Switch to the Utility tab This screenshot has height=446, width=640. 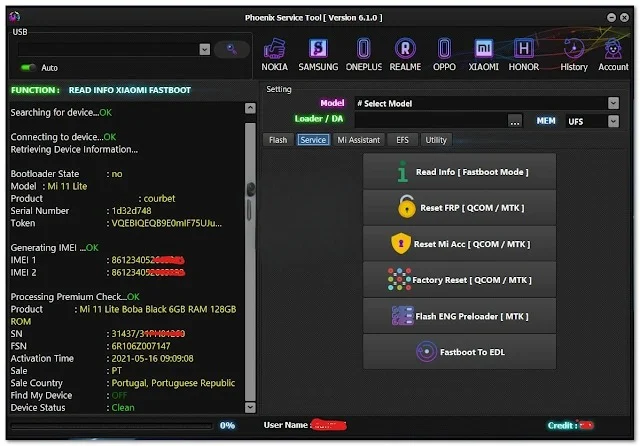436,140
